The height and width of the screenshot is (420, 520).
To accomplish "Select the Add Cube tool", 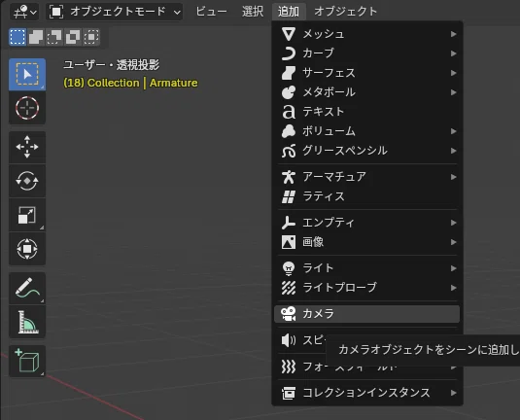I will click(x=27, y=361).
